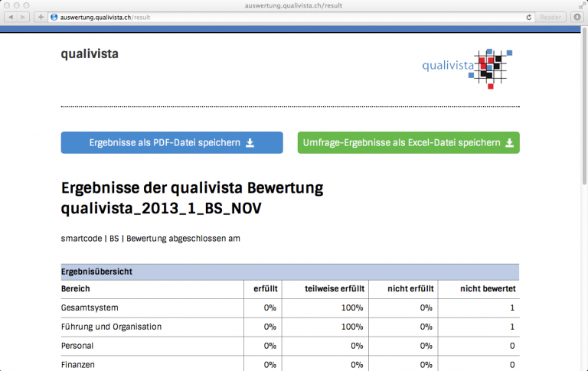Viewport: 588px width, 371px height.
Task: Click the qualivista logo image
Action: pyautogui.click(x=467, y=69)
